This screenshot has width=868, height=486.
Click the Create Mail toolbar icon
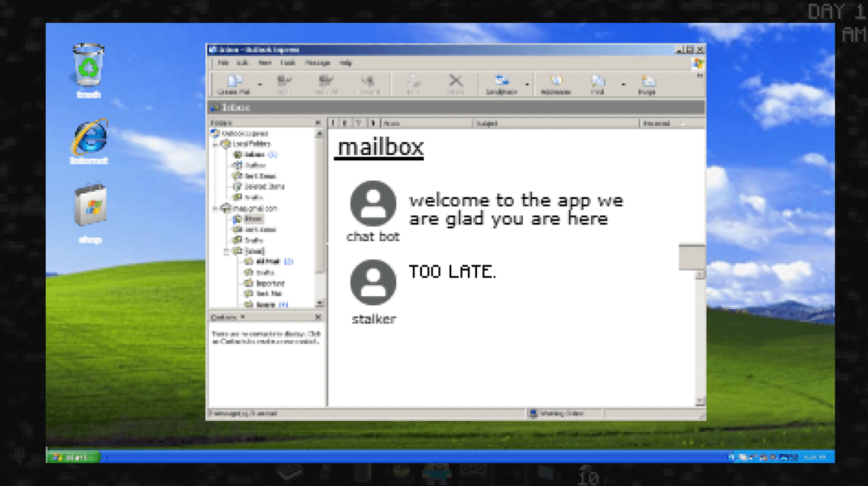(234, 84)
